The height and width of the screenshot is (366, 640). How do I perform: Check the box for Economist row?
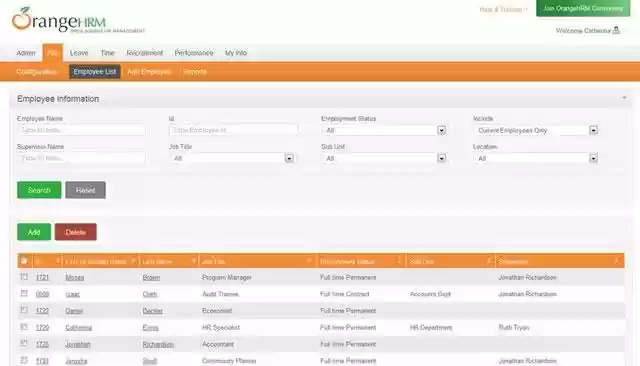24,310
